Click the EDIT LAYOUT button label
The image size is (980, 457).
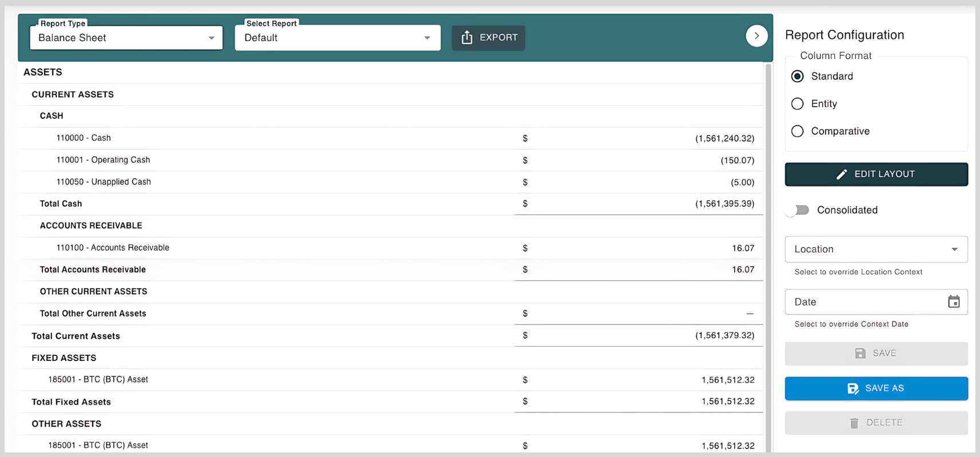885,174
